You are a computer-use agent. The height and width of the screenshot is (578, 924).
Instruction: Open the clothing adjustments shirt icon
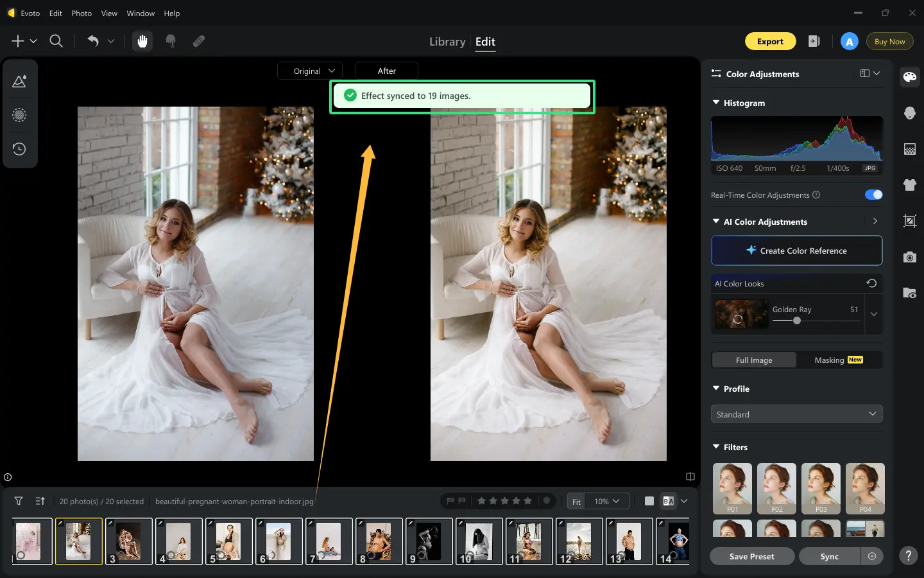[x=909, y=185]
